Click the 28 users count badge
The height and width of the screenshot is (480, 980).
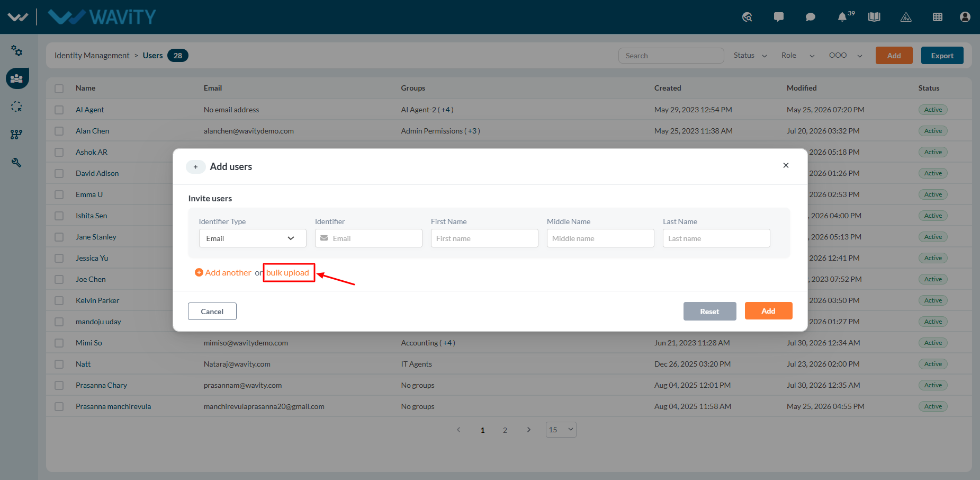178,56
